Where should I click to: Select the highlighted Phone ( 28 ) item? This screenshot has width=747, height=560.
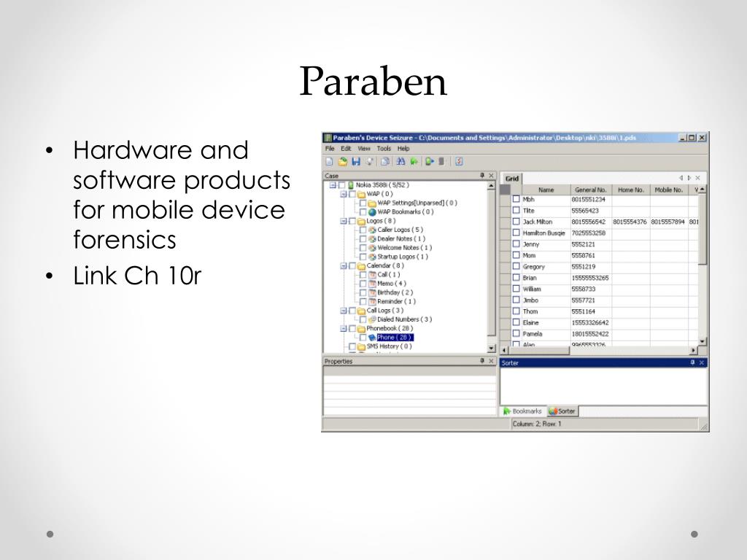pos(395,338)
